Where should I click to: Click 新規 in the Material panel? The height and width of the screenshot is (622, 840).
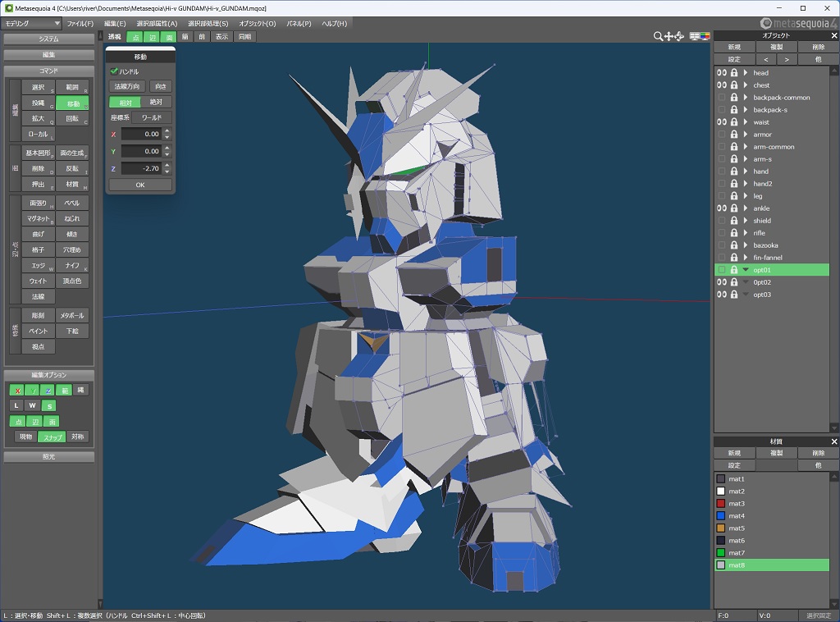coord(734,453)
